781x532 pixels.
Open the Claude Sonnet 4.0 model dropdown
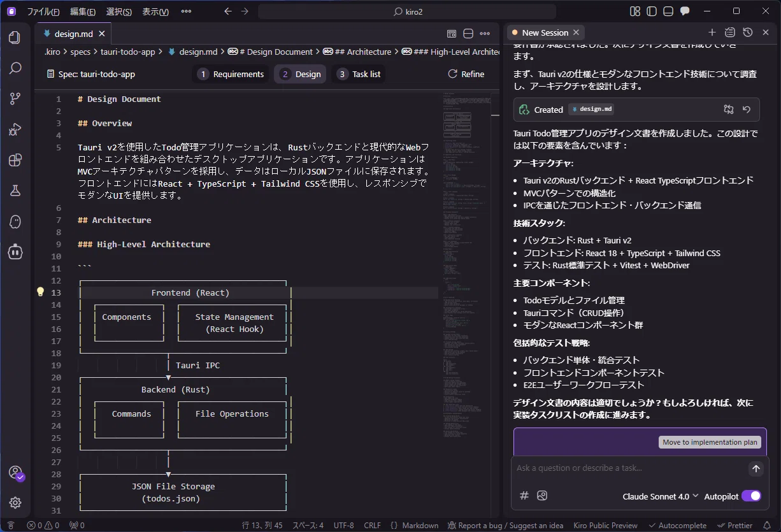pos(661,496)
